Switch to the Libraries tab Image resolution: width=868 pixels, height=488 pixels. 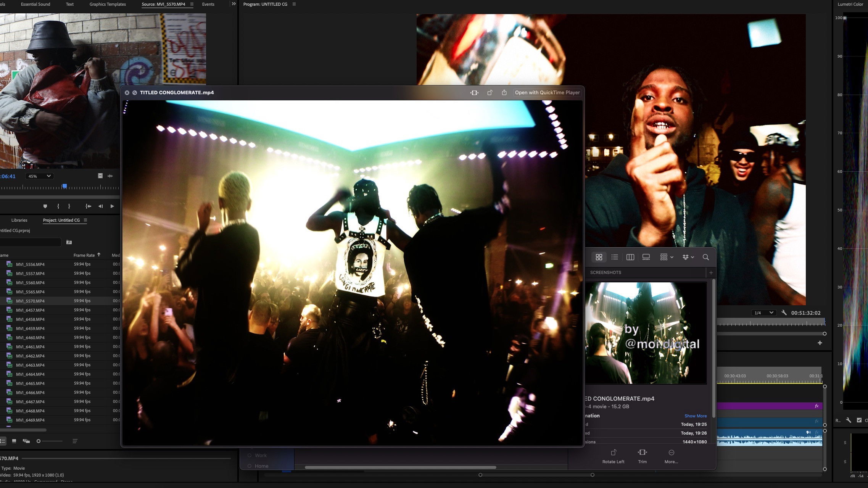click(x=19, y=220)
